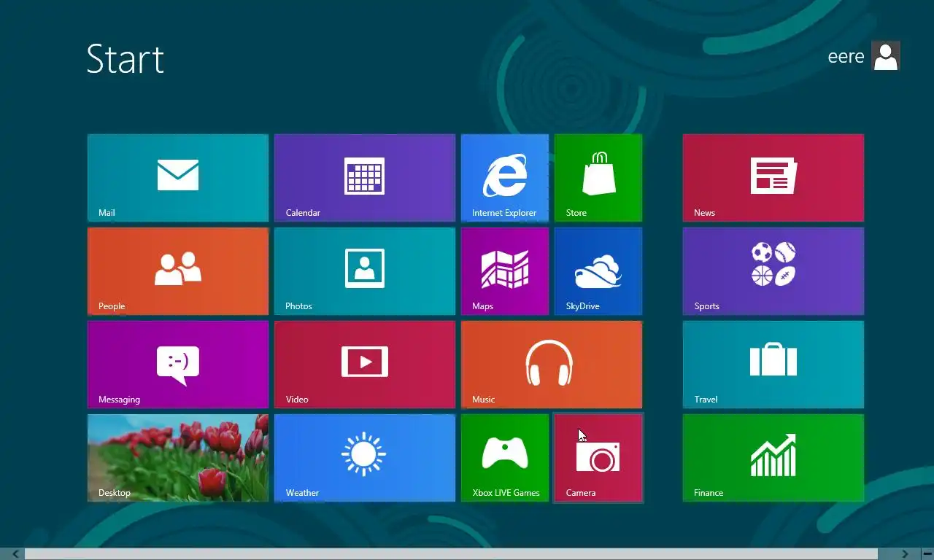Click the eere user name
The image size is (934, 560).
[846, 57]
